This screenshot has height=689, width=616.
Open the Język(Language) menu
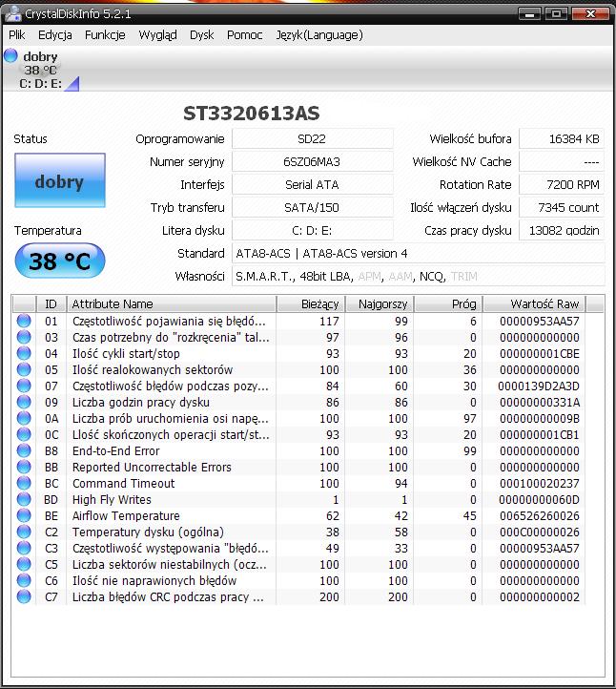click(319, 35)
